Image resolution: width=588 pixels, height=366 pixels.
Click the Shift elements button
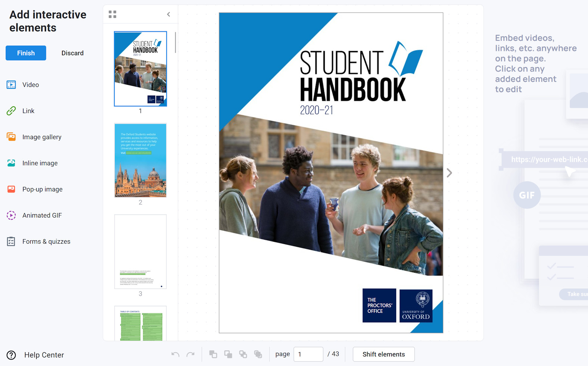click(383, 354)
